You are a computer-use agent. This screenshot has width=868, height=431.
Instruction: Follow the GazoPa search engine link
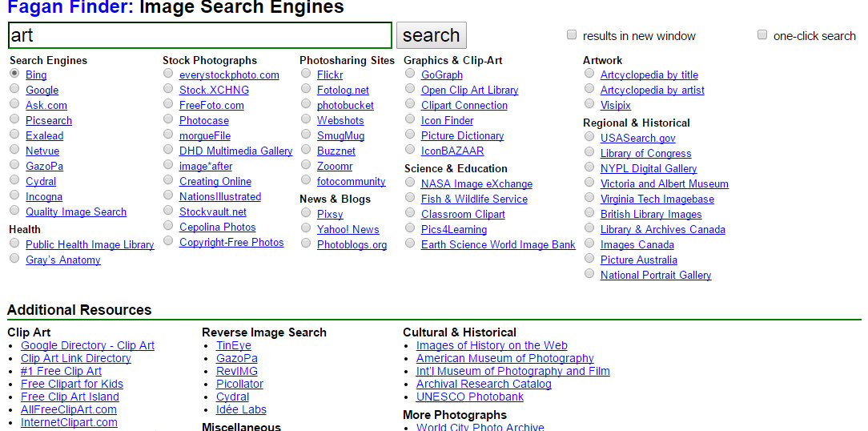point(44,166)
